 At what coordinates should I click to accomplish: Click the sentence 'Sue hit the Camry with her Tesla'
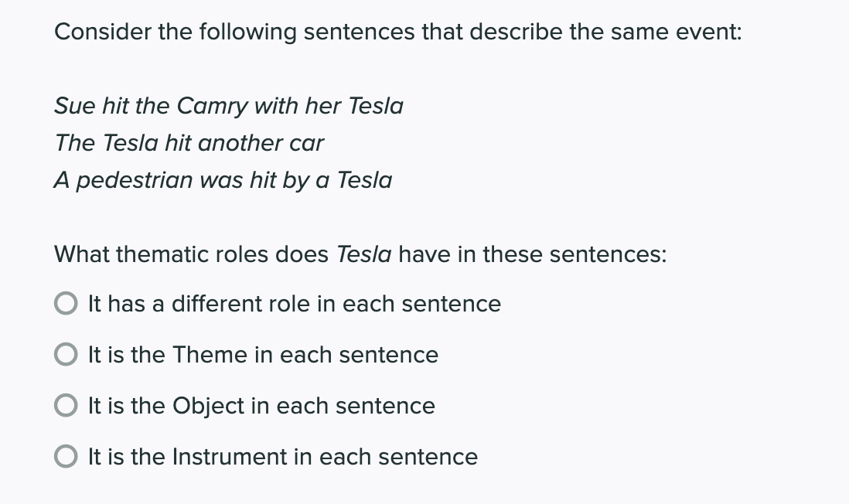point(229,106)
